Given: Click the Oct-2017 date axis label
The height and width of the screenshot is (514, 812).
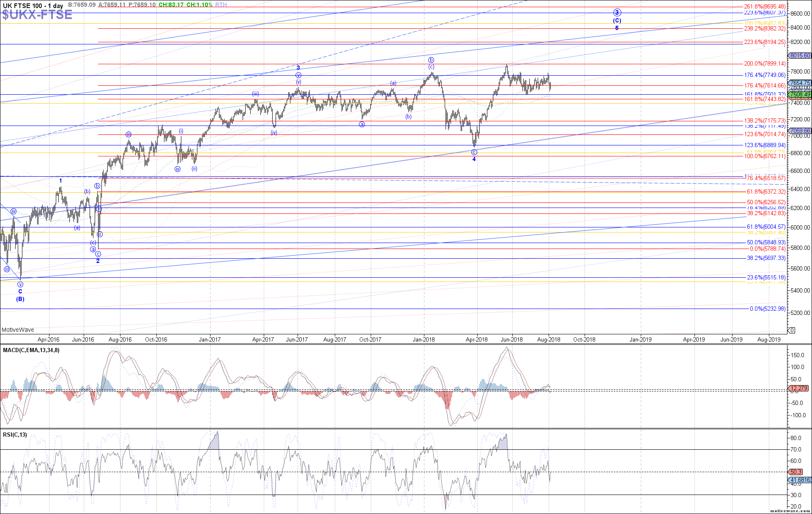Looking at the screenshot, I should tap(370, 339).
